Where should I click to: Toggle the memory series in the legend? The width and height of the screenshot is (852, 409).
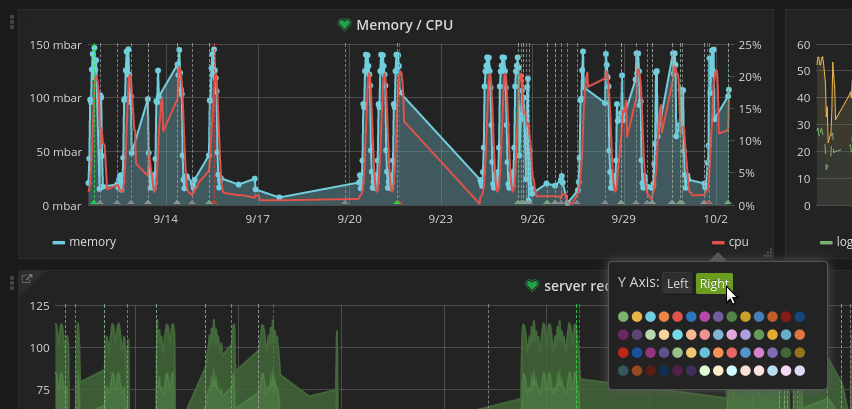(92, 242)
